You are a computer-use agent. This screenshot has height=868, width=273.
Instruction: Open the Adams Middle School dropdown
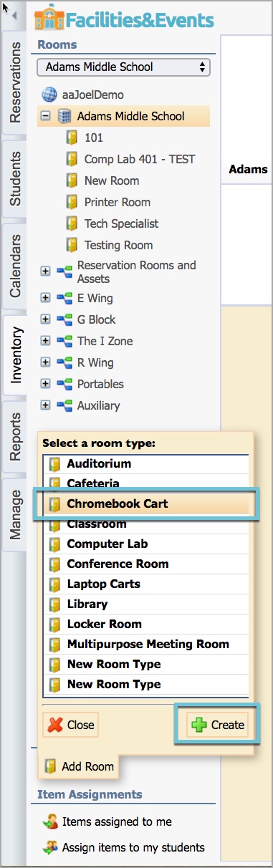(x=123, y=67)
